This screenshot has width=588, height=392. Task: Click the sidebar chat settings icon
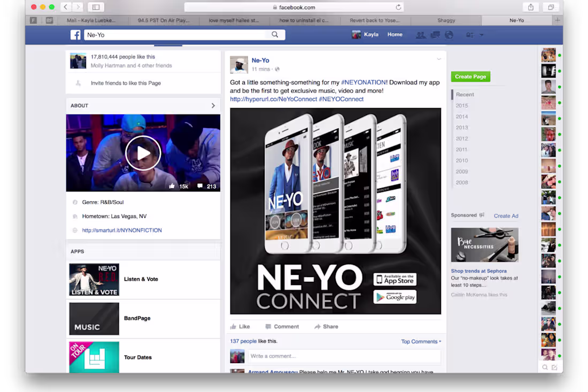555,367
